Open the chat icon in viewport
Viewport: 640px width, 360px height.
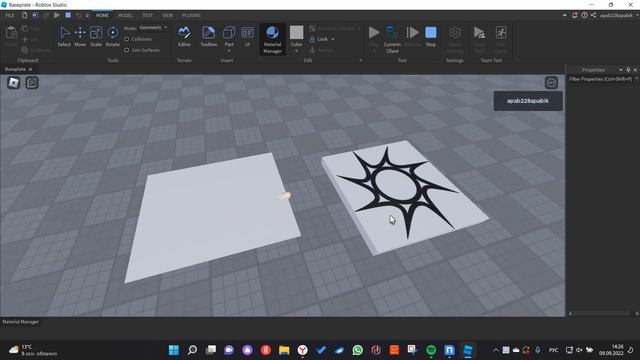[x=32, y=83]
